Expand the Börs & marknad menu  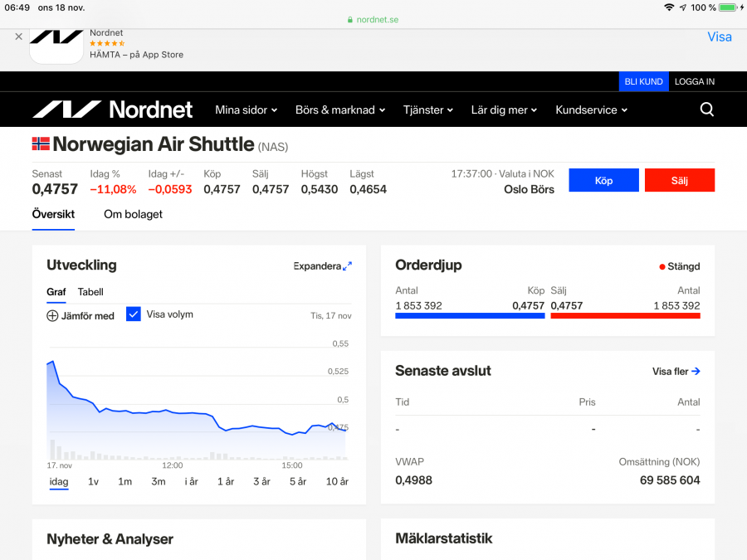tap(340, 110)
